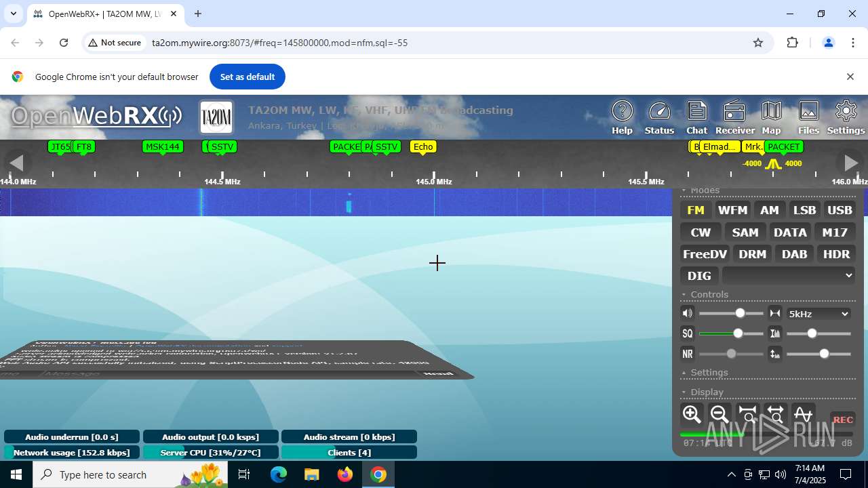Open the Status panel
Image resolution: width=868 pixels, height=488 pixels.
click(659, 117)
